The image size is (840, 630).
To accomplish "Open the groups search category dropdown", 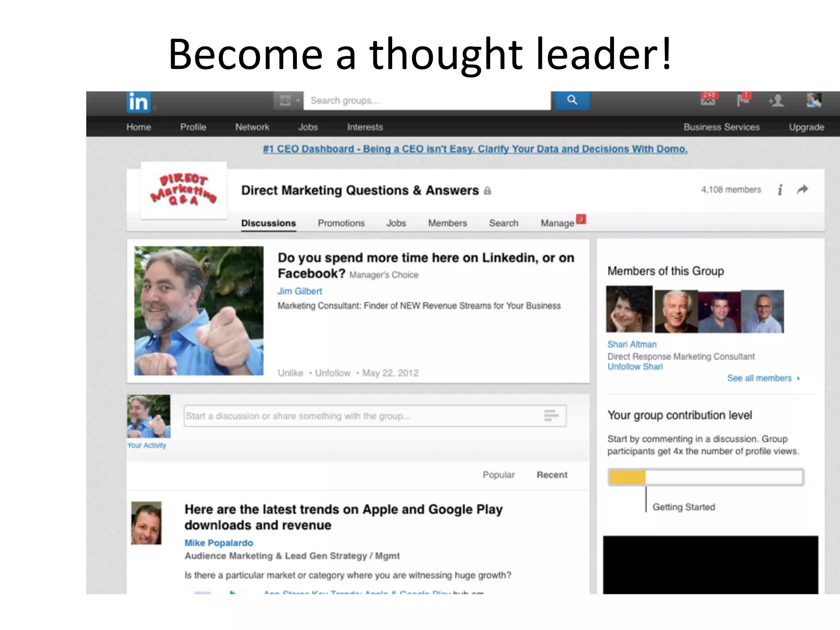I will (x=289, y=100).
